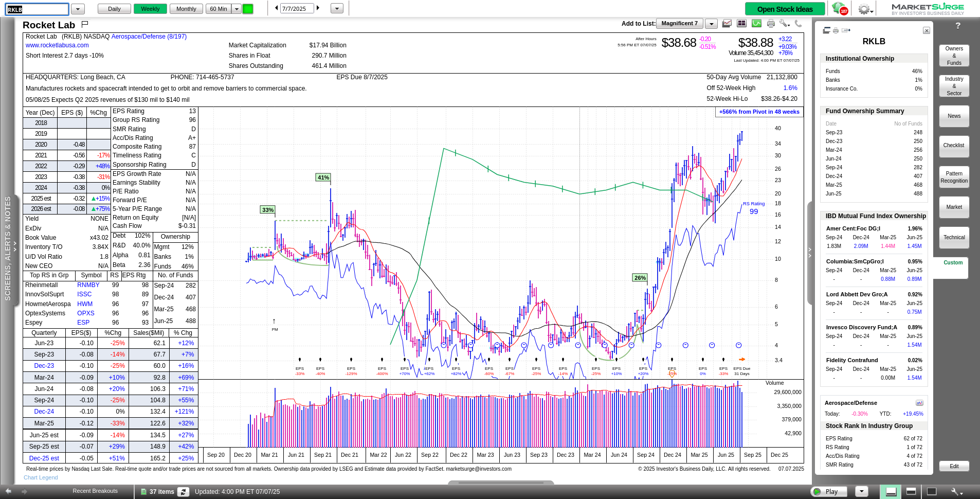Open the Pattern Recognition tab
The image size is (980, 499).
point(954,177)
